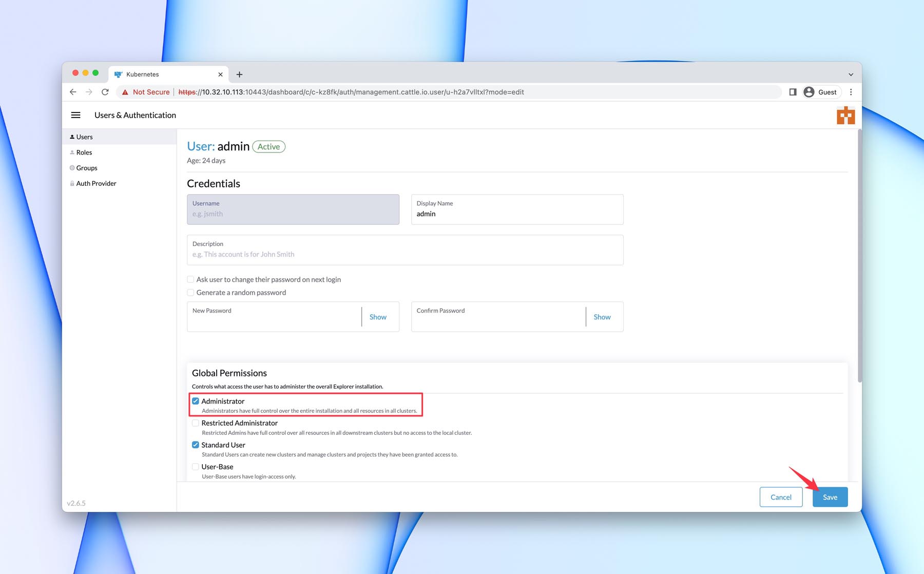Click the Roles icon in the sidebar
The image size is (924, 574).
point(72,152)
